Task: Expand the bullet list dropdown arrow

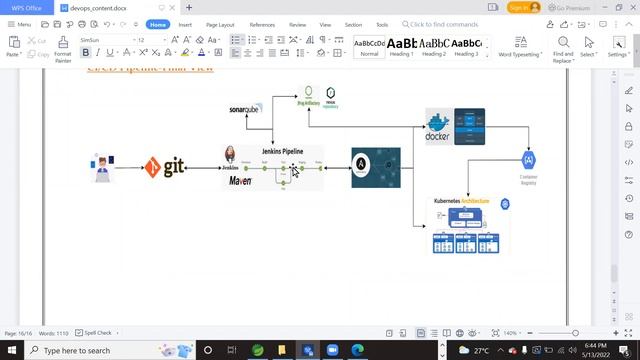Action: point(242,40)
